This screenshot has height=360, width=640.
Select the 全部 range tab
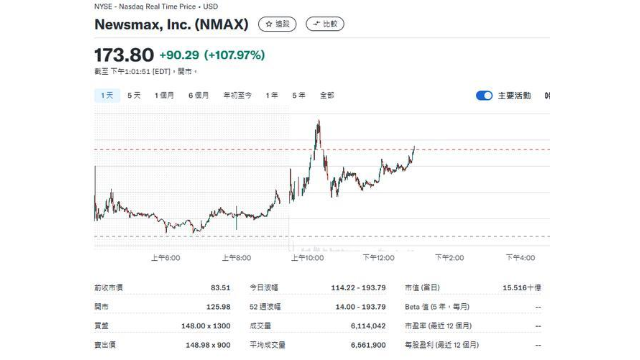point(327,96)
